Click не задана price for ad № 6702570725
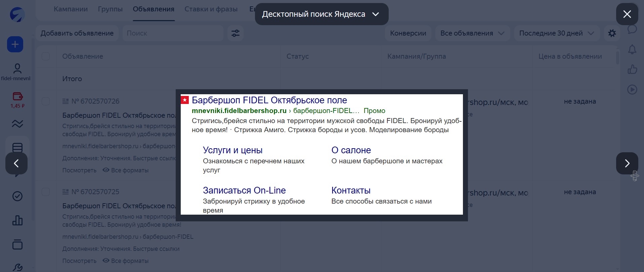 coord(580,192)
